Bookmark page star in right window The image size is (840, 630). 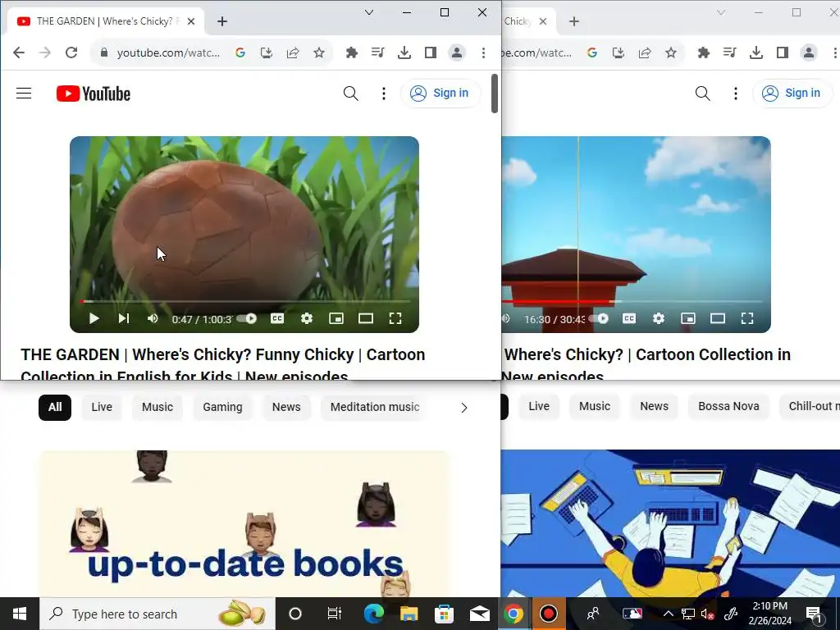point(671,52)
